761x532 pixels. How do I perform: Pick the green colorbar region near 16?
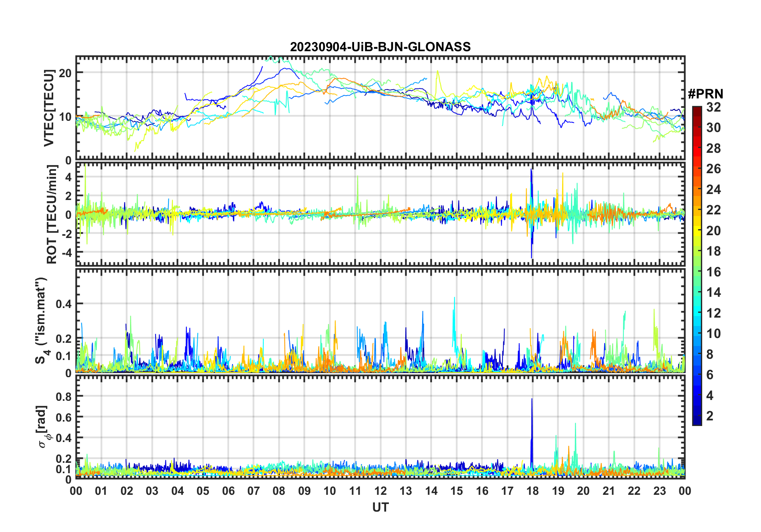[697, 272]
